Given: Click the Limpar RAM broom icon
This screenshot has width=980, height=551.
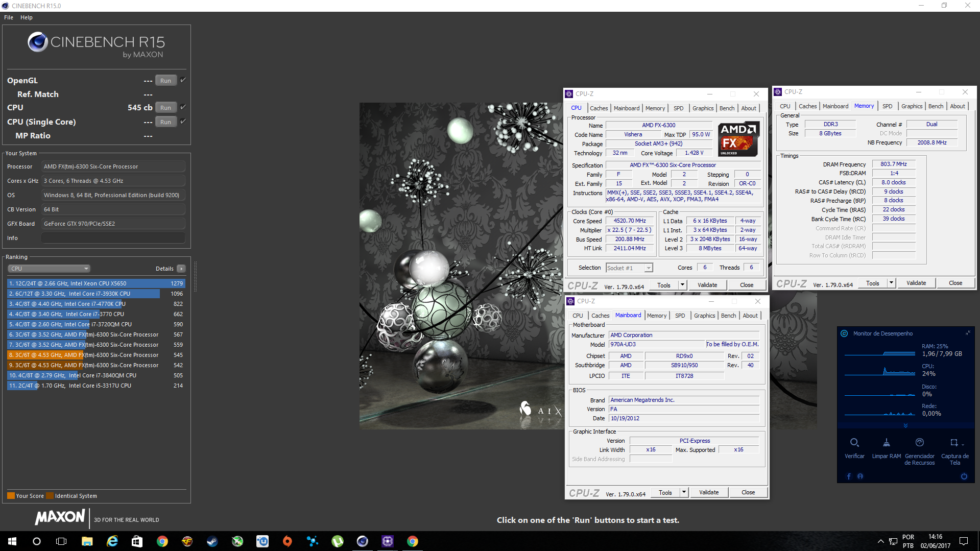Looking at the screenshot, I should coord(887,442).
